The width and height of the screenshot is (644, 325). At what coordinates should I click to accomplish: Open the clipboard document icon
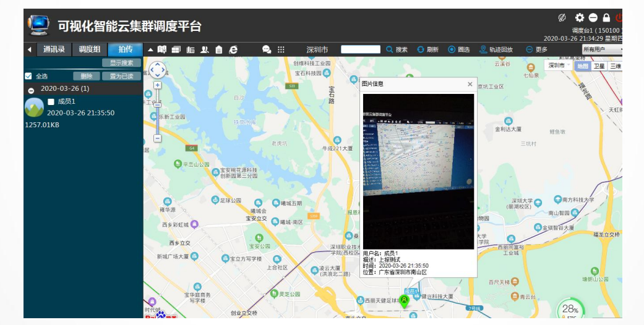(219, 49)
